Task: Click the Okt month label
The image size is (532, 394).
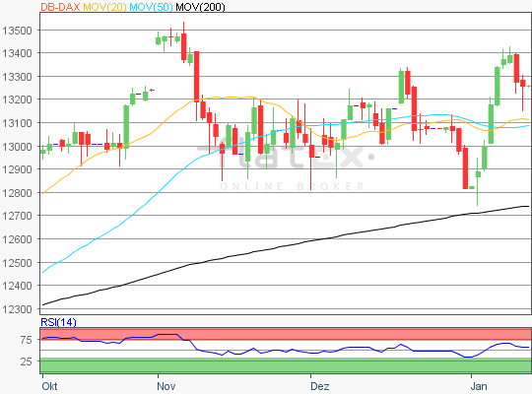Action: tap(49, 386)
